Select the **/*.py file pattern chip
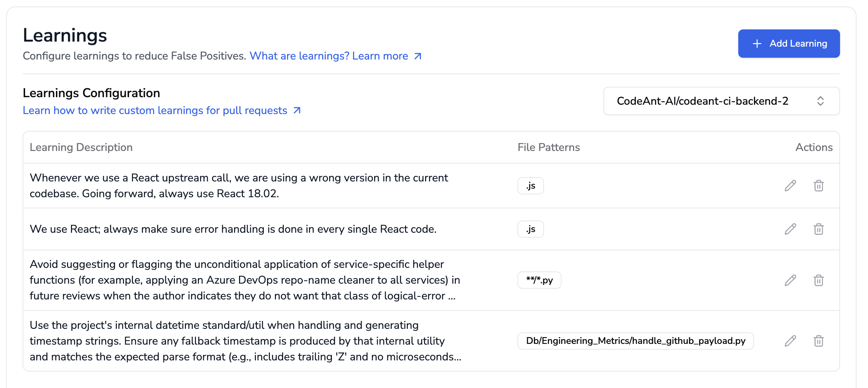 (x=539, y=280)
